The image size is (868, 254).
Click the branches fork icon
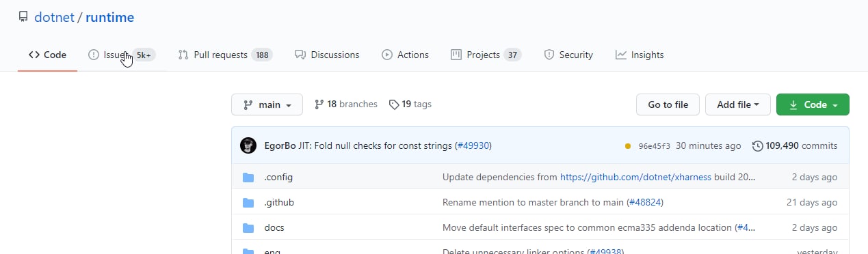(319, 104)
